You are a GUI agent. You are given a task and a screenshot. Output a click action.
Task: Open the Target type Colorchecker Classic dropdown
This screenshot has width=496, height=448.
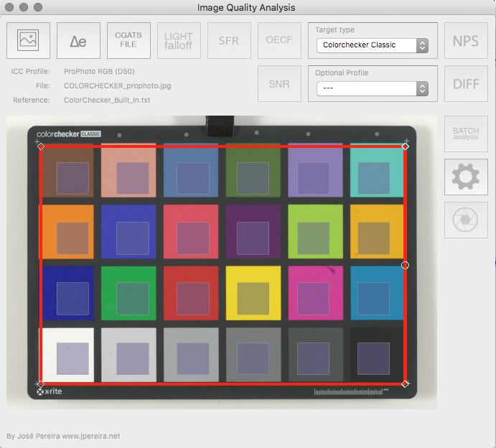(373, 45)
